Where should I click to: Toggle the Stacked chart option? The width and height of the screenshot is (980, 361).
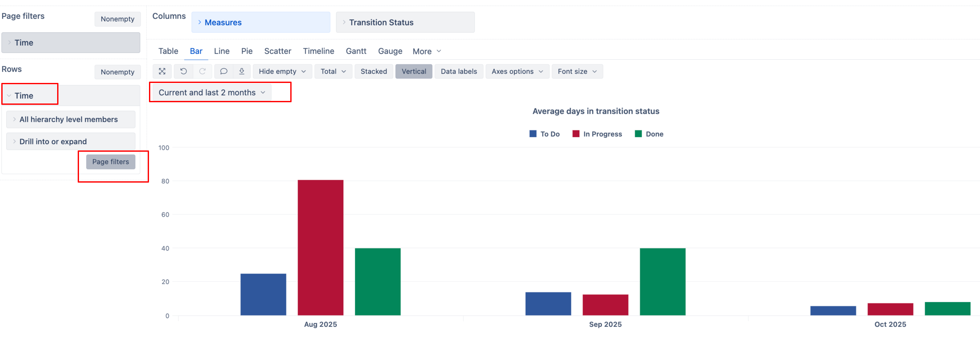tap(373, 71)
